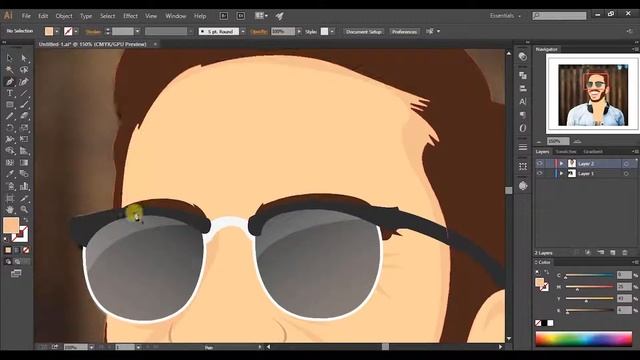Create a new layer in Layers panel

(613, 253)
